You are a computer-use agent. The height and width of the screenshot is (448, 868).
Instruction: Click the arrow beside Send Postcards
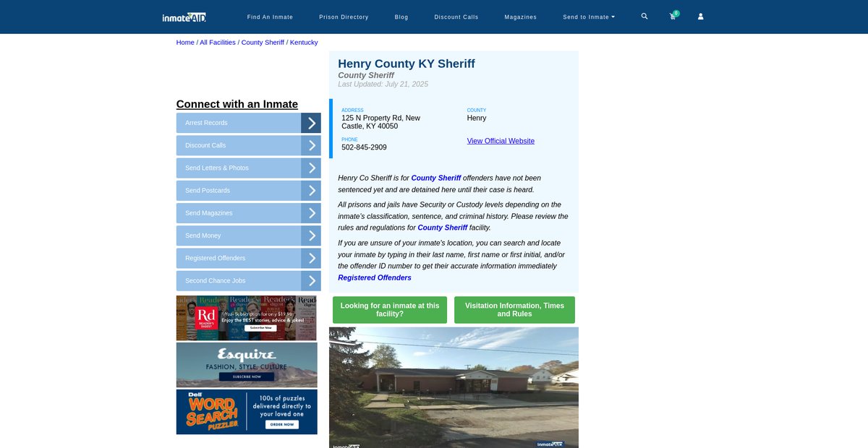311,191
